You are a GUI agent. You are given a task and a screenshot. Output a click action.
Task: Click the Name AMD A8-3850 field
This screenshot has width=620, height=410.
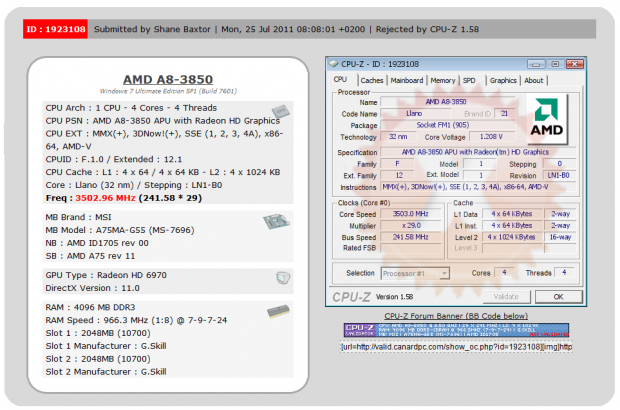tap(446, 102)
